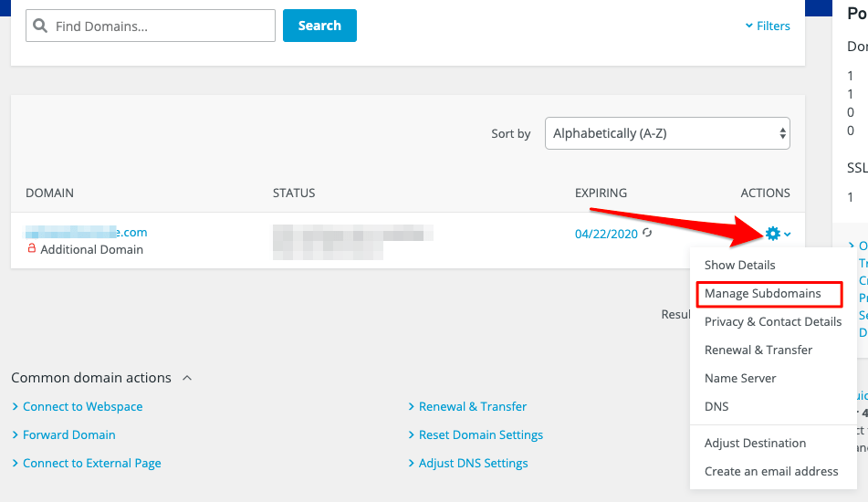The height and width of the screenshot is (502, 868).
Task: Focus the Find Domains search field
Action: coord(150,26)
